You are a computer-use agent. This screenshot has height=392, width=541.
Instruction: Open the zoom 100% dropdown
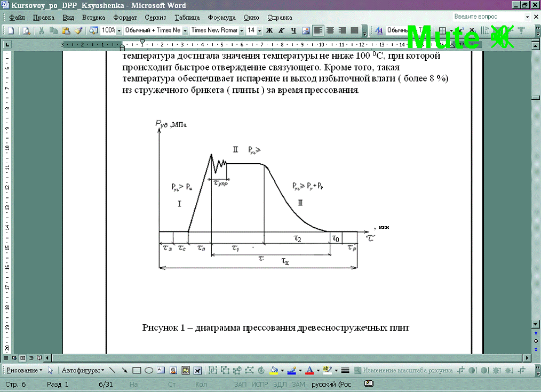tap(119, 31)
